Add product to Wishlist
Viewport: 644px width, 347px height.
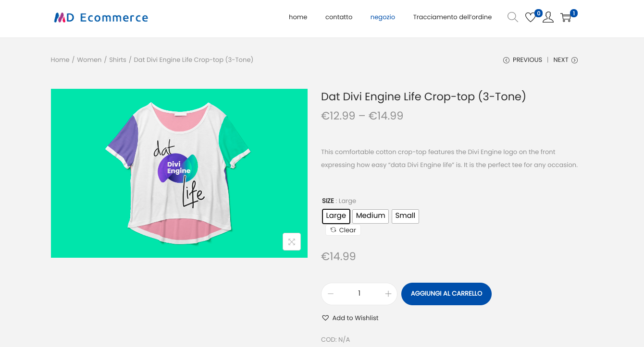(350, 318)
